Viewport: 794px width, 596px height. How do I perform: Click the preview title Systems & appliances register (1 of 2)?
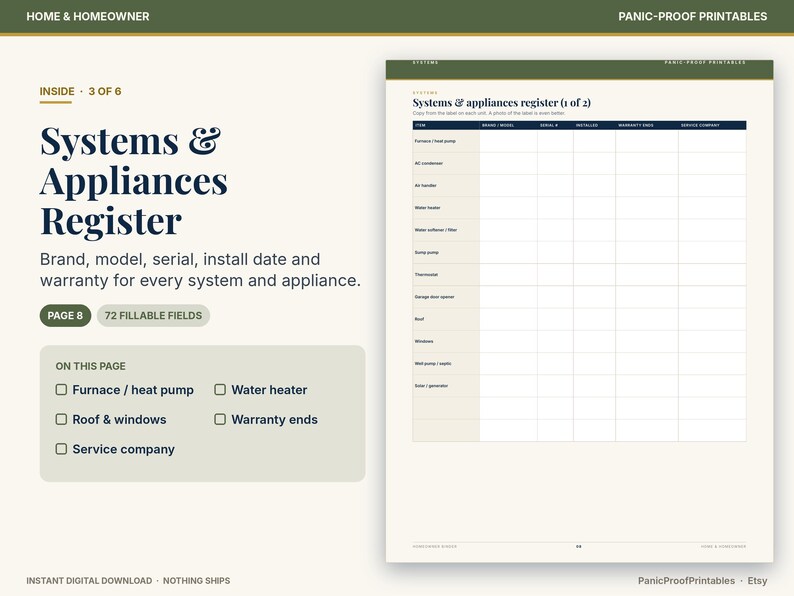(501, 103)
